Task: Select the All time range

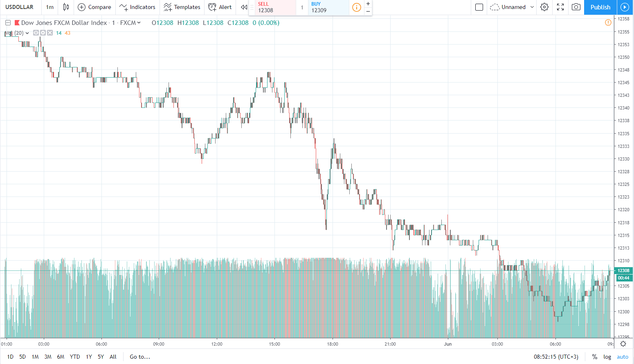Action: click(113, 357)
